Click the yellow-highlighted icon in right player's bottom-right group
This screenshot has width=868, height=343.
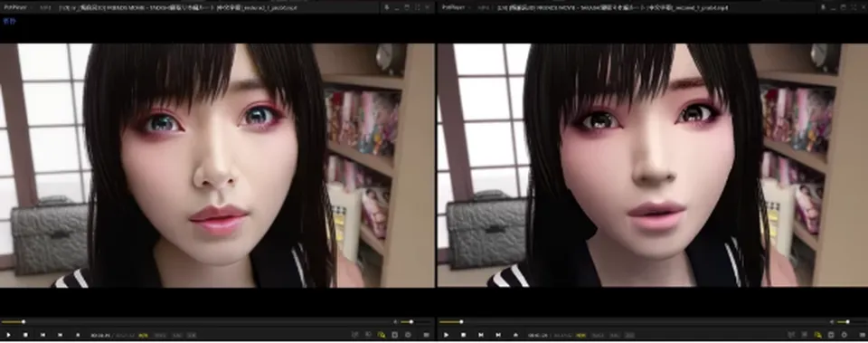pos(817,335)
